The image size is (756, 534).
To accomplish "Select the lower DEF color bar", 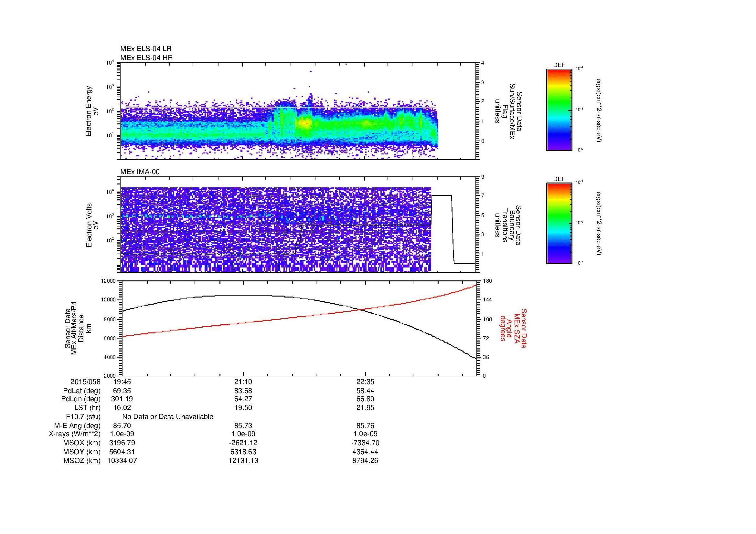I will click(559, 224).
